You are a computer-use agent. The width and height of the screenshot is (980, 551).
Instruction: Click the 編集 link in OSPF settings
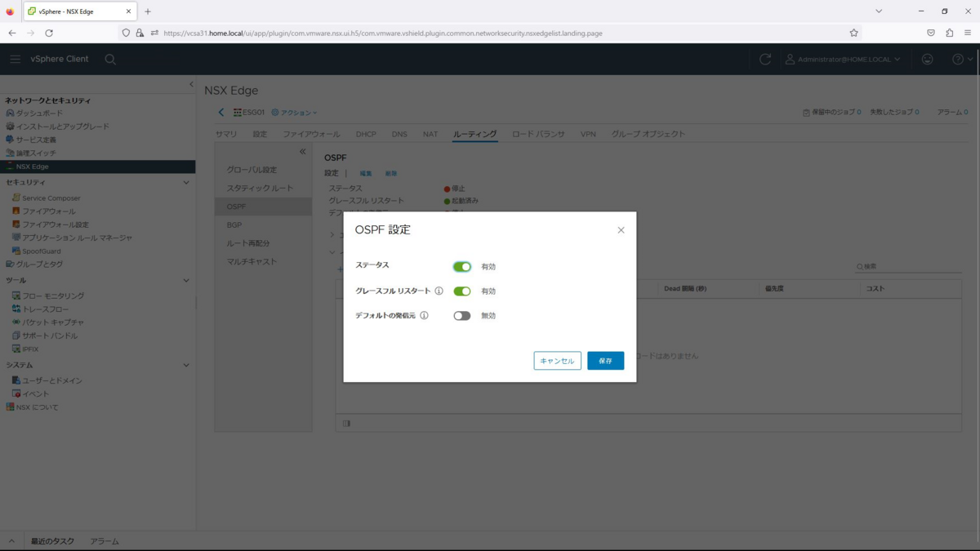(366, 174)
